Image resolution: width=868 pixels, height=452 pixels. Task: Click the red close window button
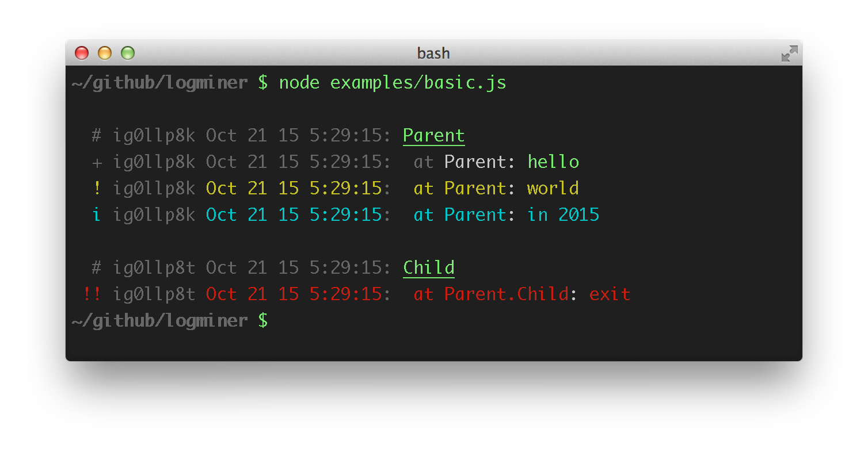pos(82,53)
